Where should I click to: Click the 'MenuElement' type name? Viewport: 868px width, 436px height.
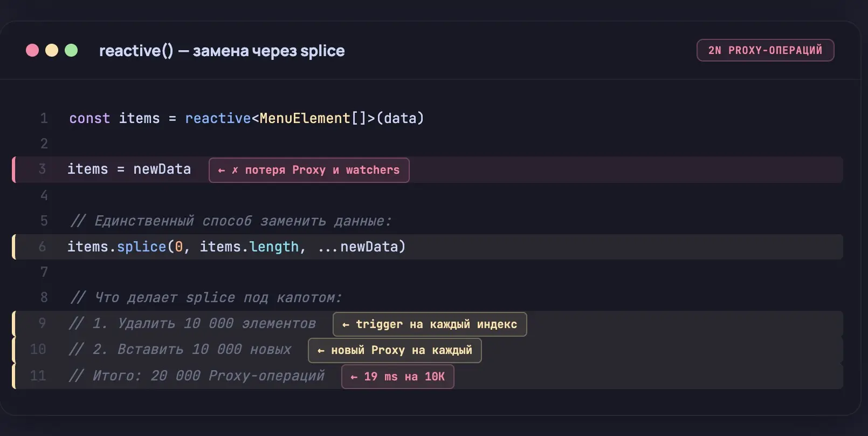[305, 118]
